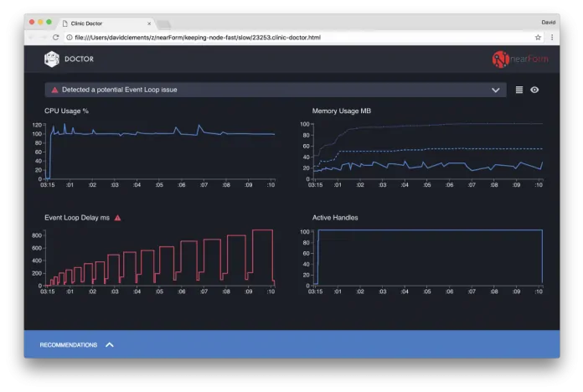This screenshot has height=392, width=583.
Task: Expand the Recommendations panel chevron
Action: pyautogui.click(x=109, y=345)
